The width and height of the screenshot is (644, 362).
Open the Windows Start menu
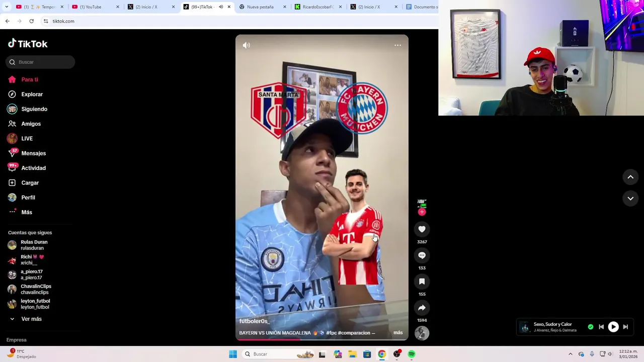coord(233,354)
